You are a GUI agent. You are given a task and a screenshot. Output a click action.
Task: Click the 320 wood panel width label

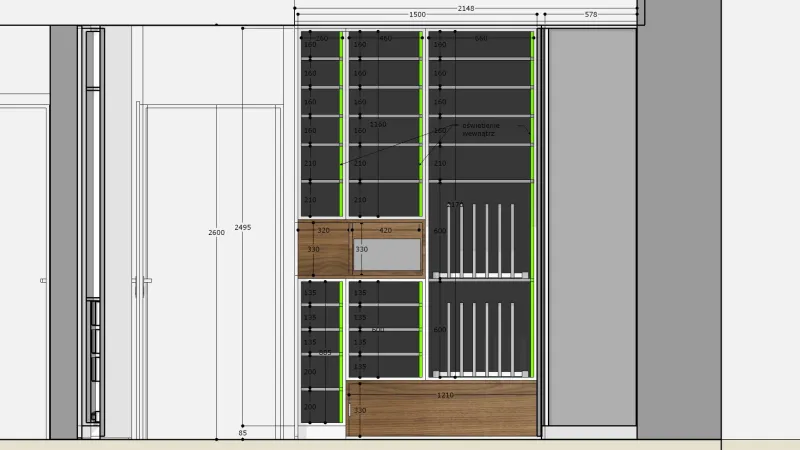[x=323, y=230]
